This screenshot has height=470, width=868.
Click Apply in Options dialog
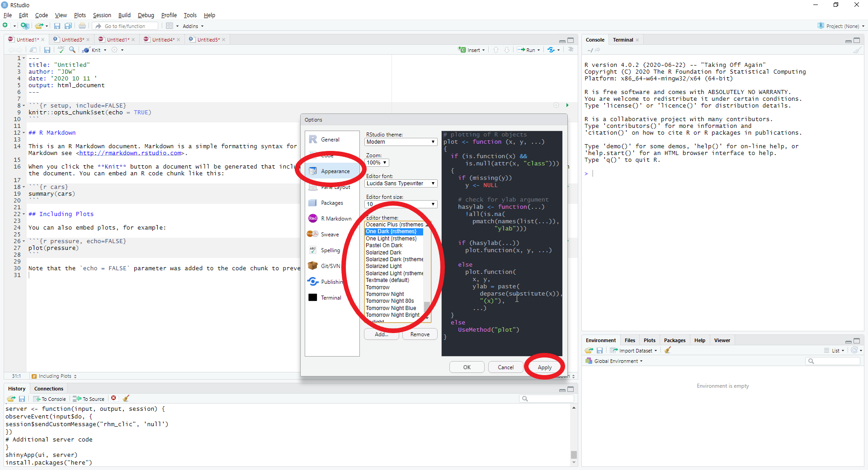(x=545, y=367)
